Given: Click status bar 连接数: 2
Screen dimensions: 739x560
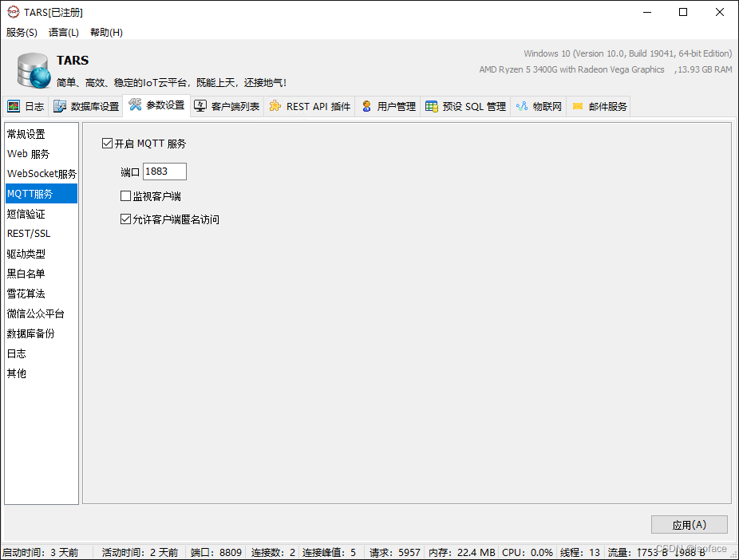Looking at the screenshot, I should [273, 553].
